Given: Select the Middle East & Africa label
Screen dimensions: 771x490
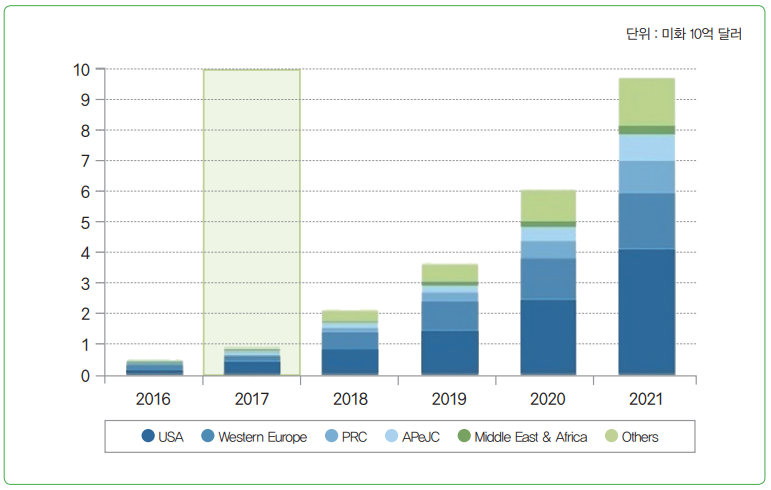Looking at the screenshot, I should (x=531, y=437).
